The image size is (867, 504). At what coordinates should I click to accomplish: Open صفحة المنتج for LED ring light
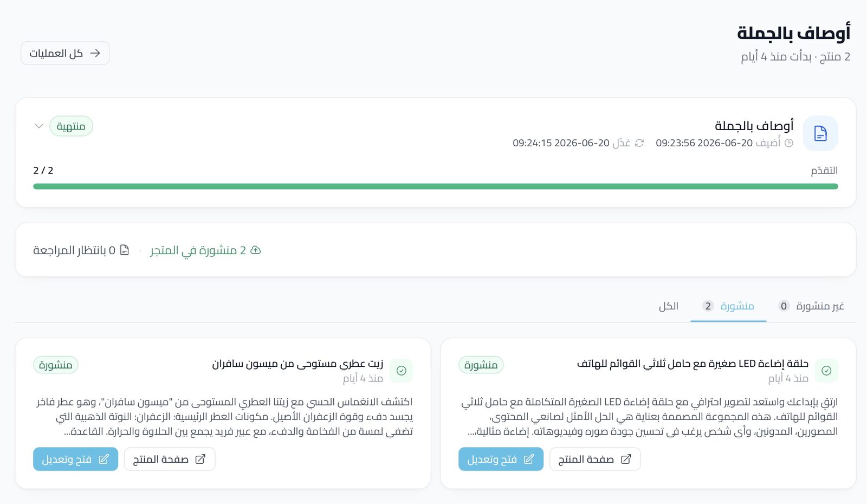click(595, 459)
